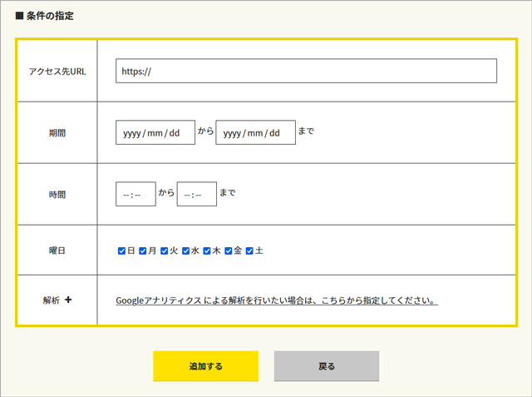Click the 期間 row label
532x397 pixels.
click(x=57, y=133)
